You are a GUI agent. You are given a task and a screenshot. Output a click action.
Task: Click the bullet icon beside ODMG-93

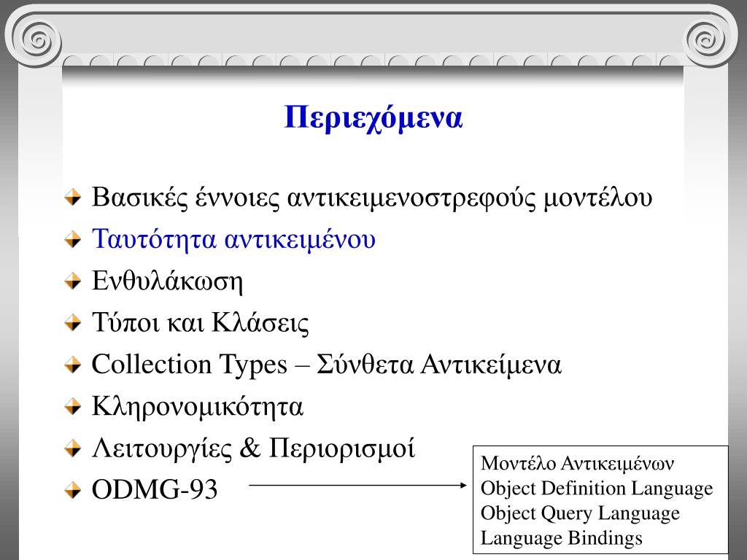click(x=73, y=490)
